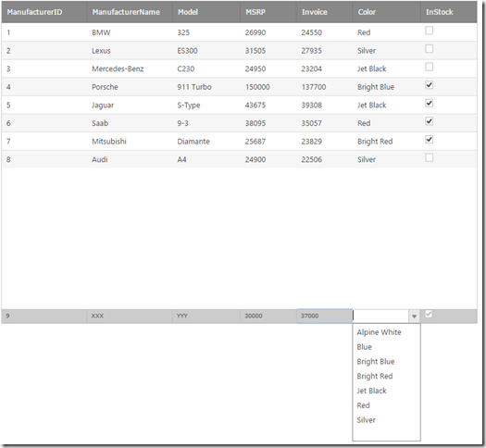This screenshot has width=486, height=448.
Task: Click the 325 model cell
Action: 206,32
